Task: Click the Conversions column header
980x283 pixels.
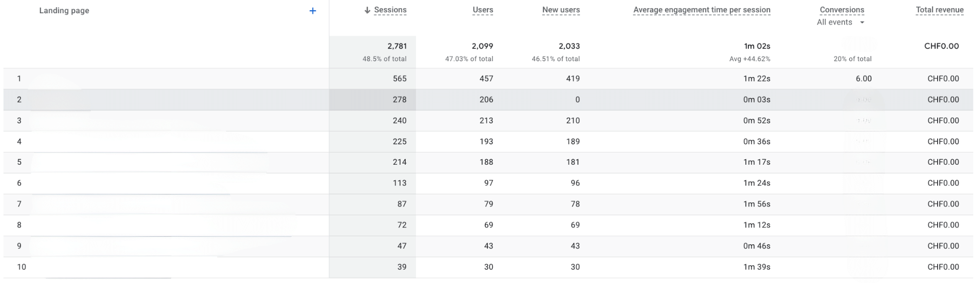Action: click(x=842, y=10)
